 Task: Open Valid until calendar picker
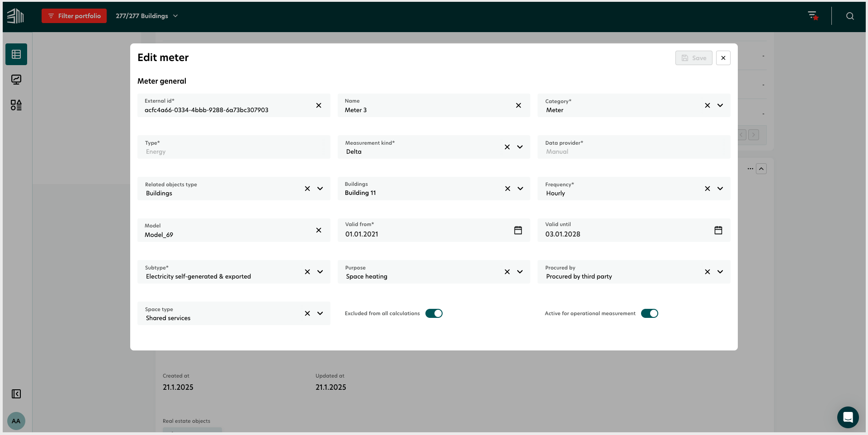point(718,230)
